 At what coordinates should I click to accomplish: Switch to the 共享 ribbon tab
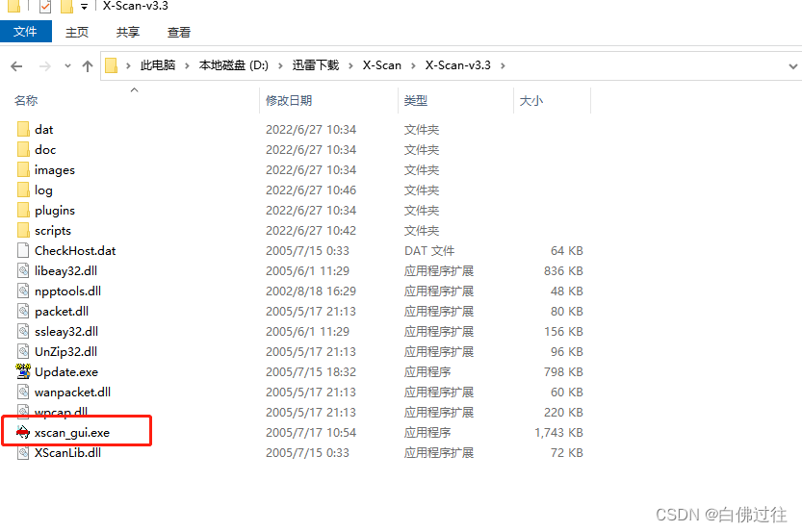pos(127,32)
